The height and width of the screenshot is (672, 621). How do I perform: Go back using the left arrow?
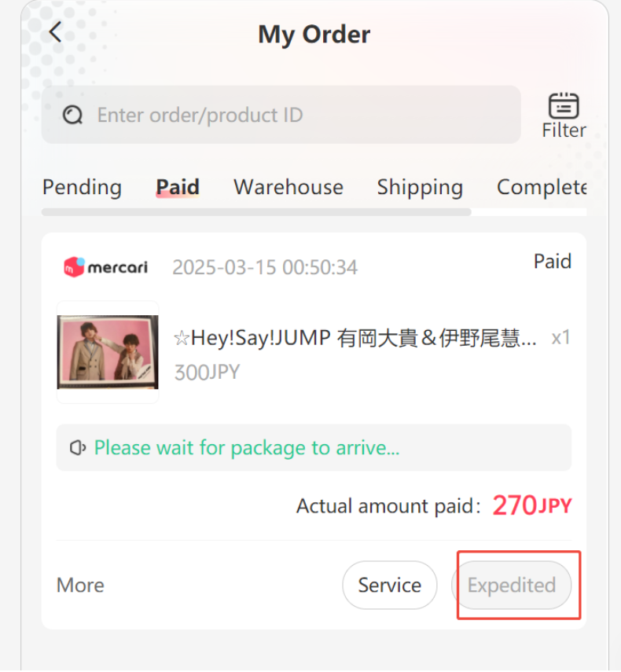coord(55,32)
